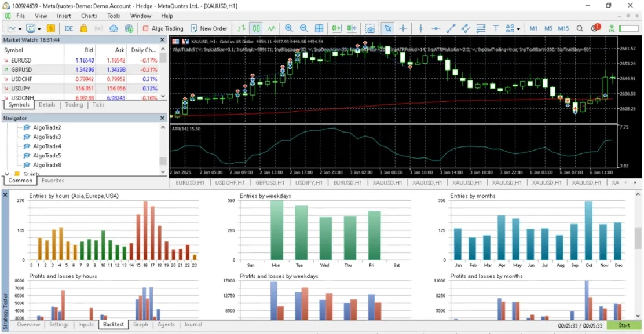644x334 pixels.
Task: Select the crosshair tool
Action: pyautogui.click(x=403, y=28)
